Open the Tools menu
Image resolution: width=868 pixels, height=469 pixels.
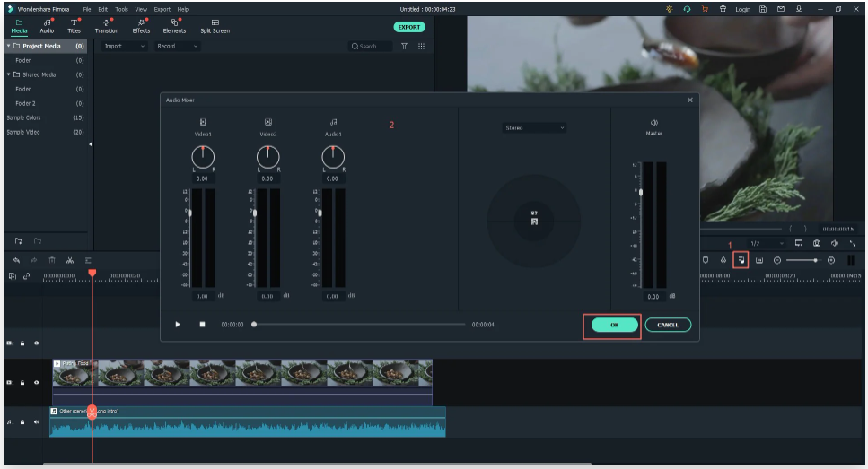121,8
